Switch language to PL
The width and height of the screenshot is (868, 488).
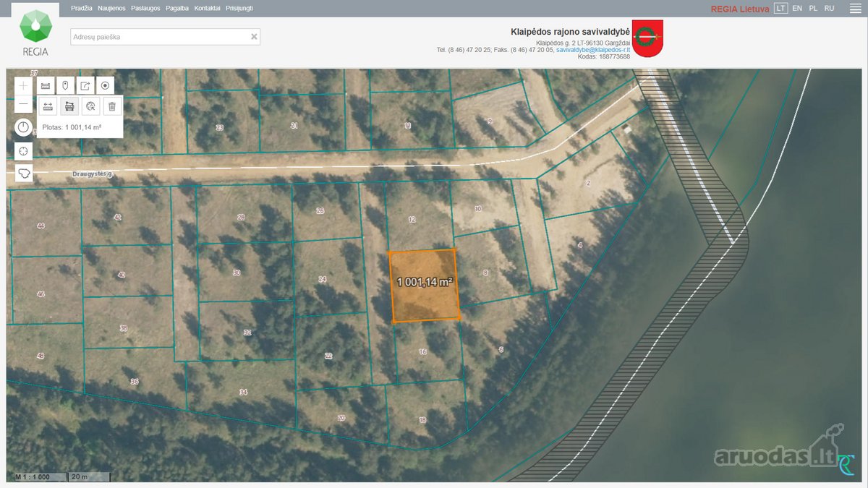tap(813, 8)
